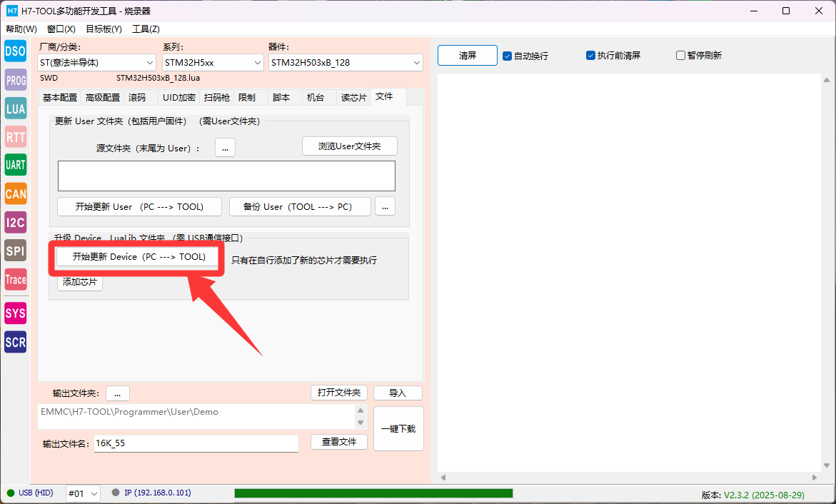Click the 清屏 button
Screen dimensions: 836x504
[468, 56]
